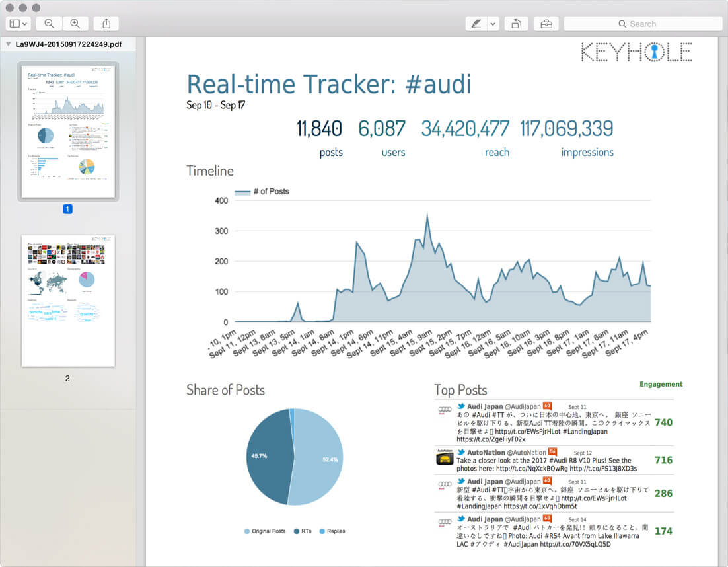Select the Markup pen tool
This screenshot has width=728, height=567.
point(476,24)
